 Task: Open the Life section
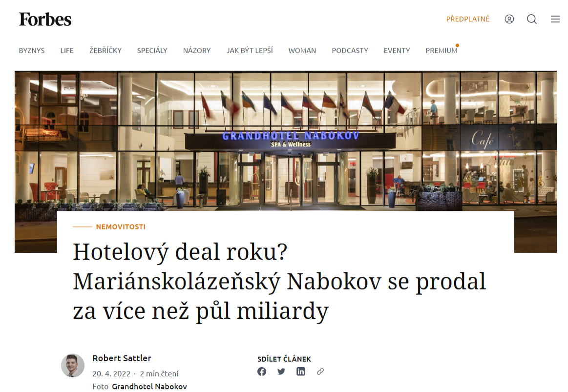point(67,51)
